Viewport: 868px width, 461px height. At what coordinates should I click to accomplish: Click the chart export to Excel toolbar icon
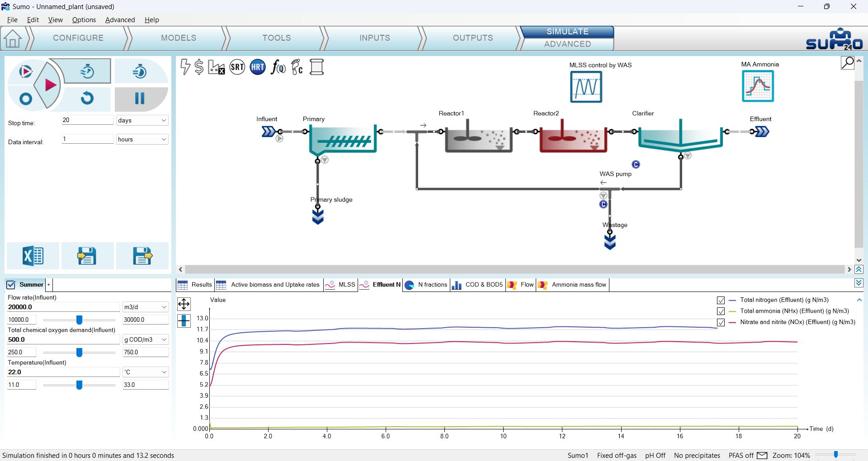click(x=217, y=67)
